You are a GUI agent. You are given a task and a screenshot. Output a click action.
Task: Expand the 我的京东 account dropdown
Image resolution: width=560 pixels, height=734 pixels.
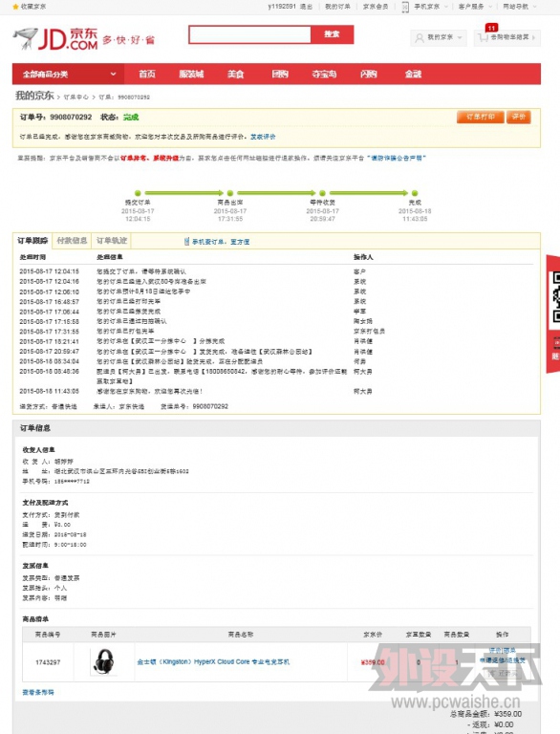click(439, 37)
